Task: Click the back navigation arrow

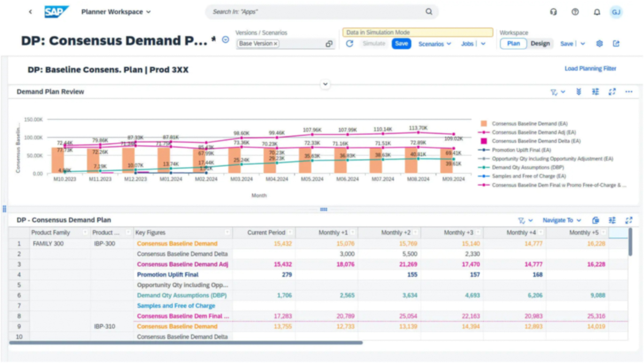Action: click(x=30, y=12)
